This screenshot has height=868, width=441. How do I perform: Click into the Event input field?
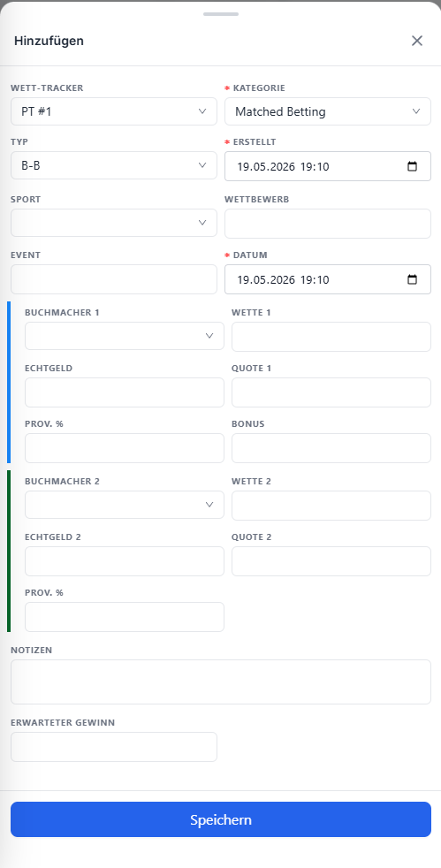pos(114,279)
